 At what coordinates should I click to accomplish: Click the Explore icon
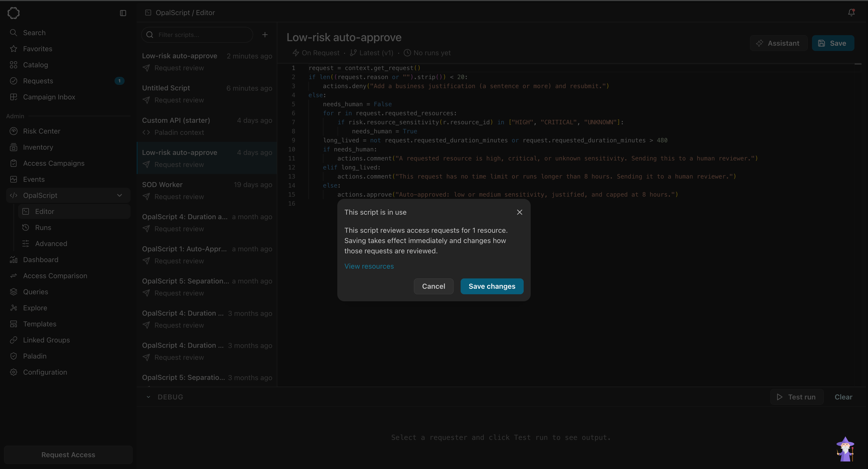point(14,308)
